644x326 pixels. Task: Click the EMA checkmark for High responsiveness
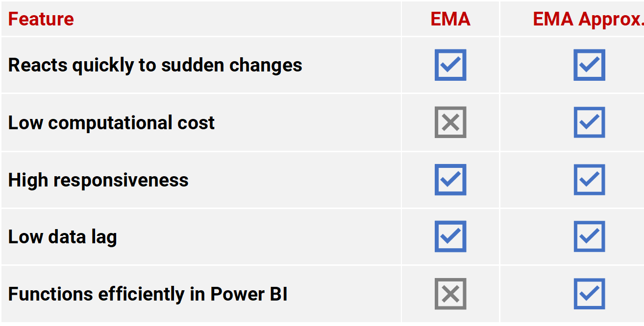[x=450, y=180]
